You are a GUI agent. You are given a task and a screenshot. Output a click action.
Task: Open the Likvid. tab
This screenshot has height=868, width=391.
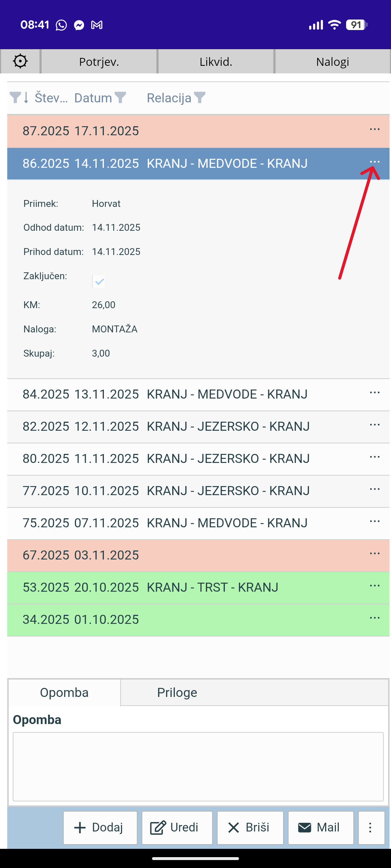point(216,62)
